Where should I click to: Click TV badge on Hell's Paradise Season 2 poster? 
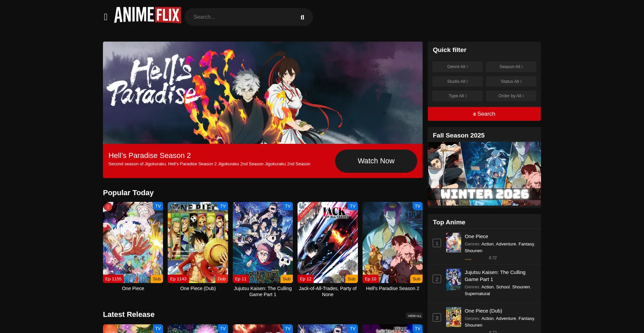click(418, 206)
